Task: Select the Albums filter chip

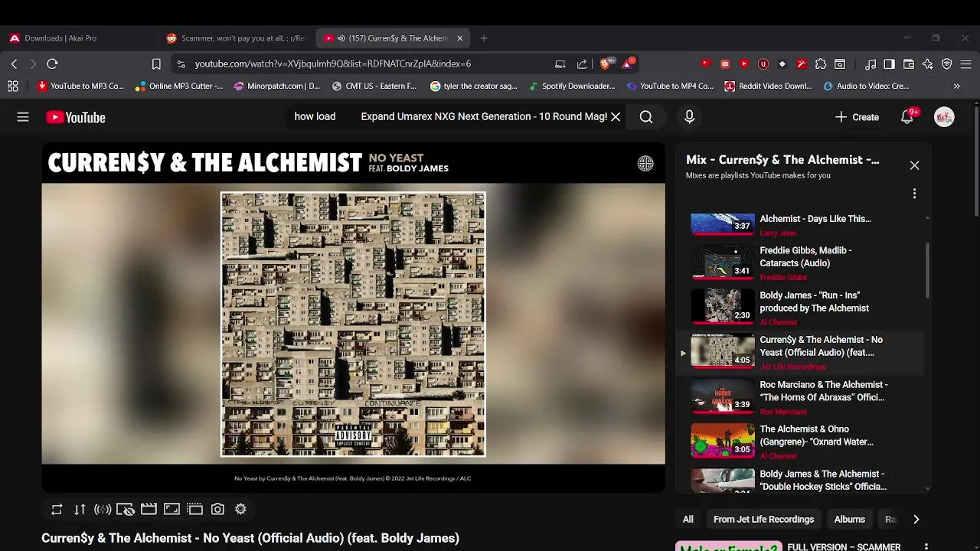Action: coord(849,519)
